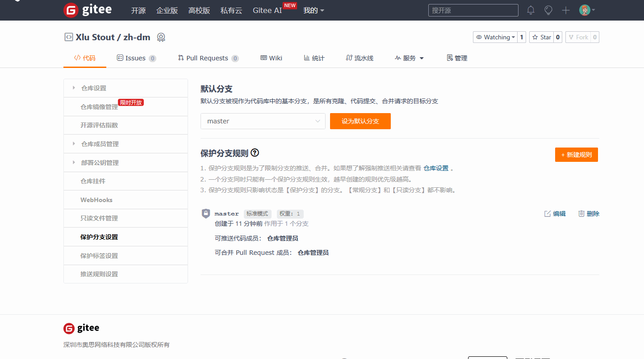Open 仓库挂件 in the sidebar

pyautogui.click(x=125, y=181)
